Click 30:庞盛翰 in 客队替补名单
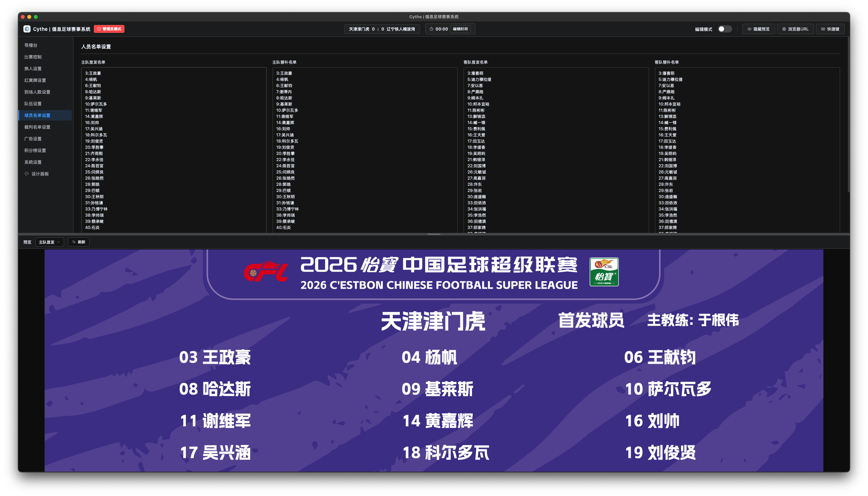This screenshot has height=496, width=868. point(668,197)
